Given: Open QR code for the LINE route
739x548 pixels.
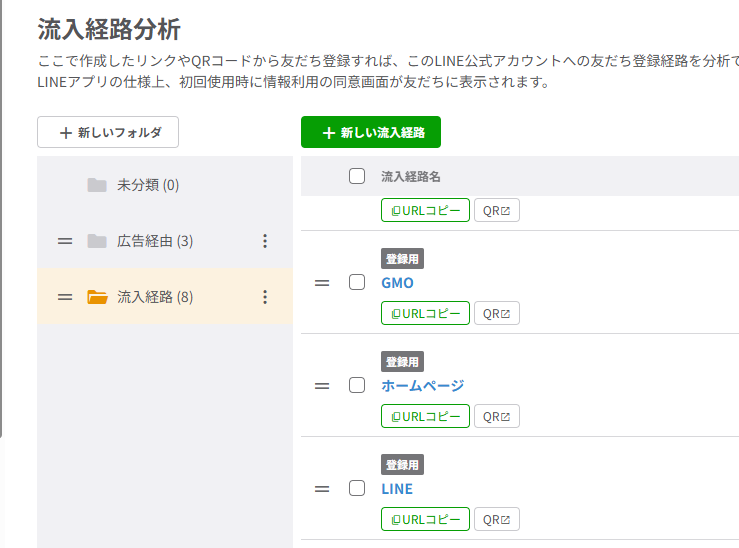Looking at the screenshot, I should click(497, 519).
